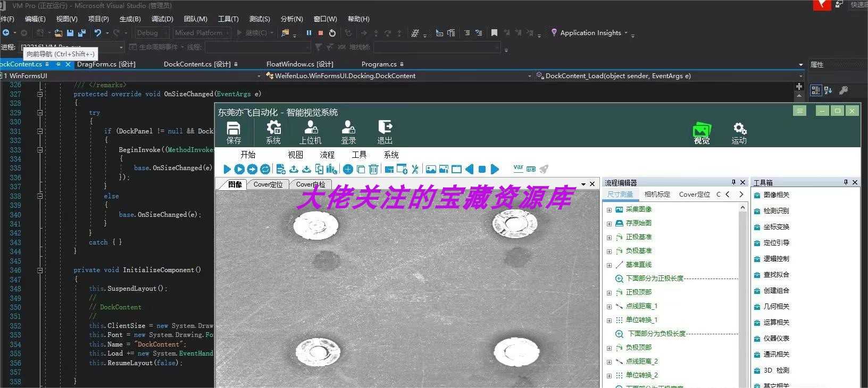Viewport: 868px width, 388px height.
Task: Click the var variables icon
Action: pos(519,168)
